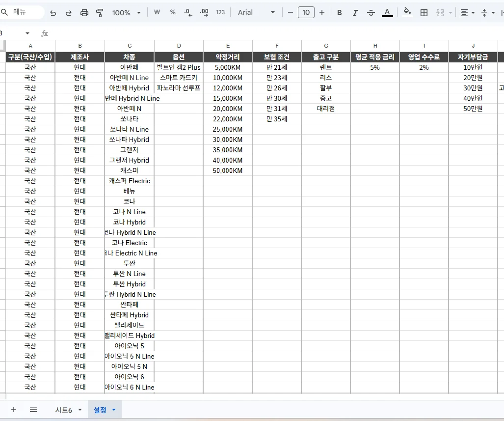Increase font size with plus button
The height and width of the screenshot is (421, 504).
[x=322, y=12]
